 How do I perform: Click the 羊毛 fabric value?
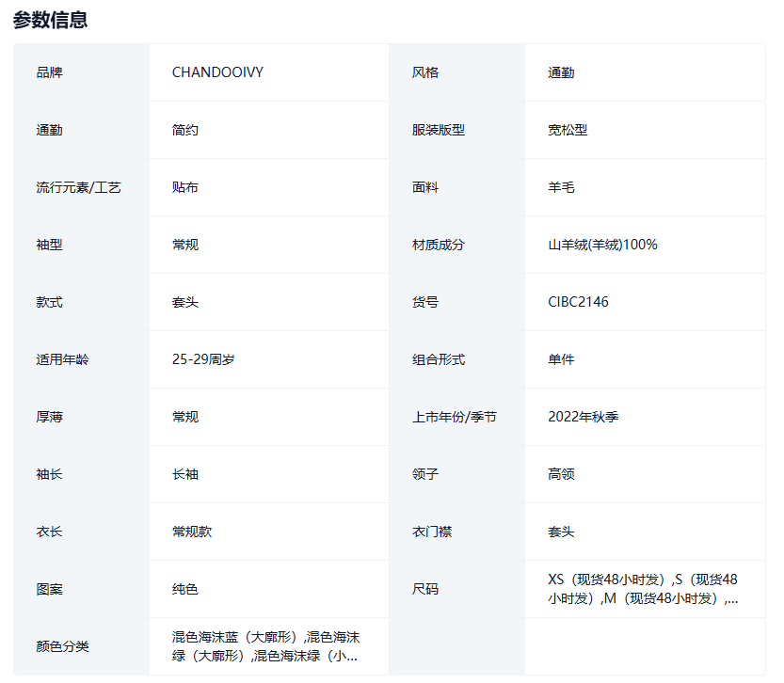tap(561, 187)
